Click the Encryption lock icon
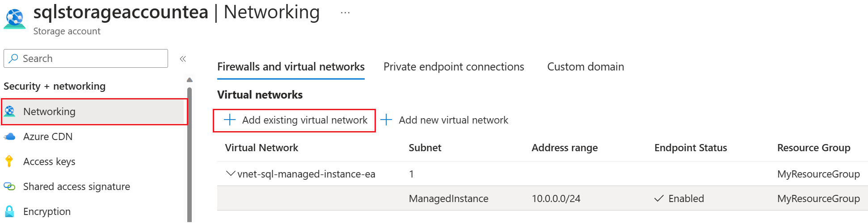868x223 pixels. [x=9, y=211]
